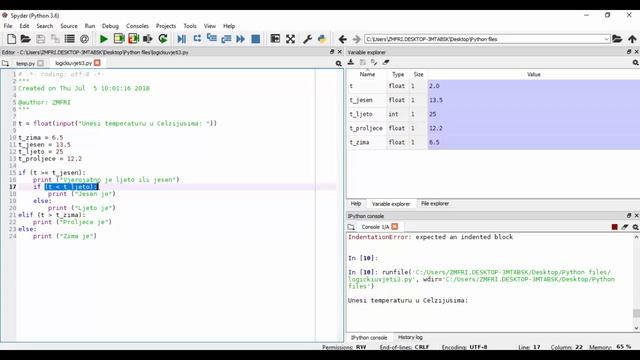Open the Search menu

point(45,26)
